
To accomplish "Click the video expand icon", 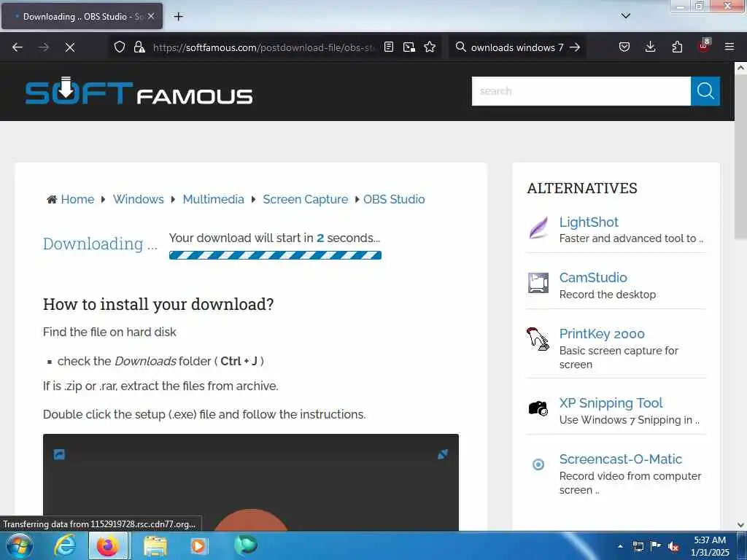I will (443, 454).
